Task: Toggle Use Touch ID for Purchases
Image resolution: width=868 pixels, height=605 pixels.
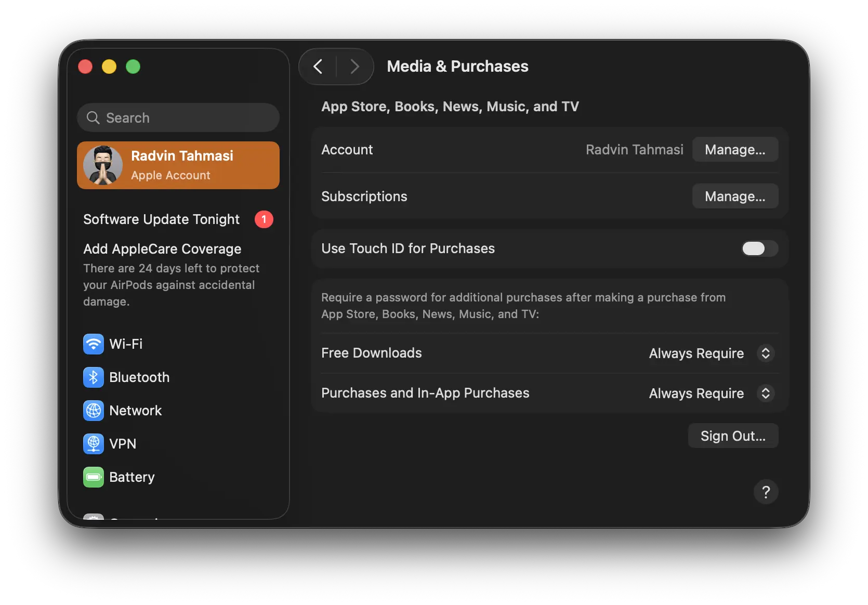Action: (759, 248)
